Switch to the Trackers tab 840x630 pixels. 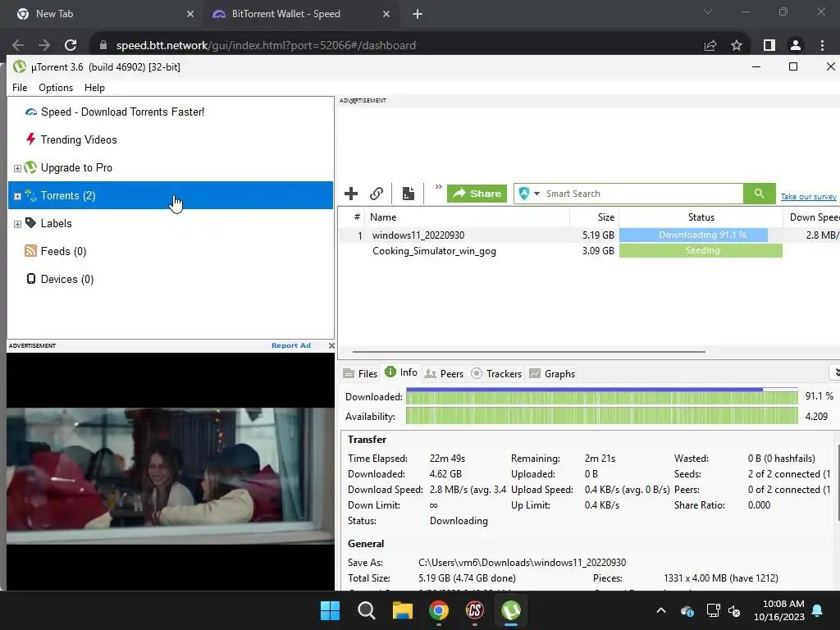point(496,373)
